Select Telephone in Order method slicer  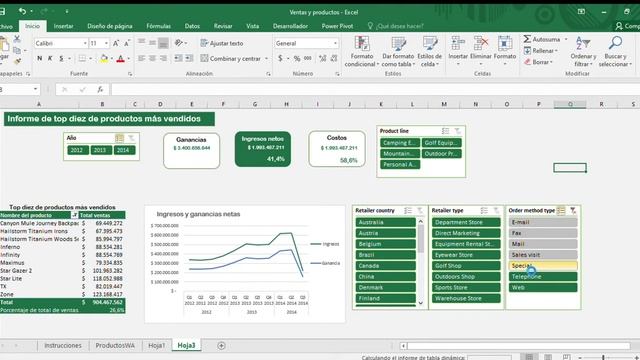(x=543, y=276)
